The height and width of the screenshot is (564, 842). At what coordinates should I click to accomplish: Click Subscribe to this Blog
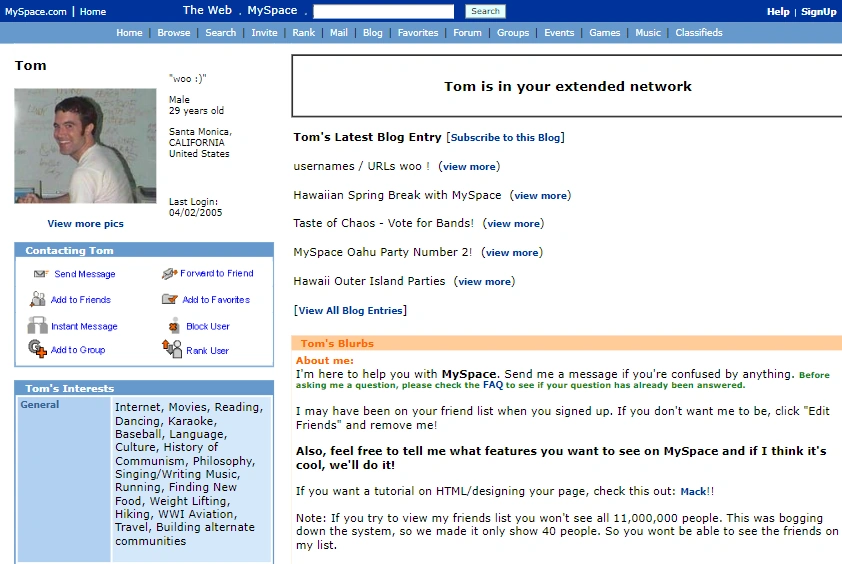point(505,138)
